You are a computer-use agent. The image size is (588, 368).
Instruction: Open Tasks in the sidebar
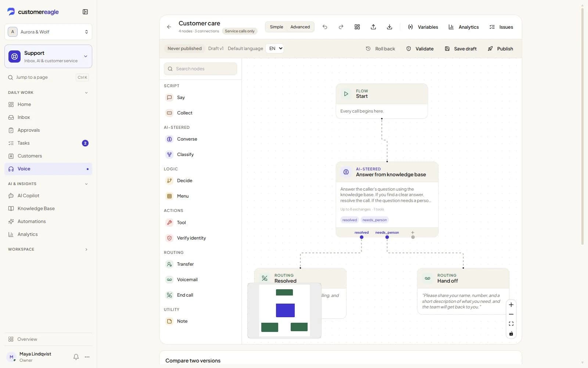48,143
